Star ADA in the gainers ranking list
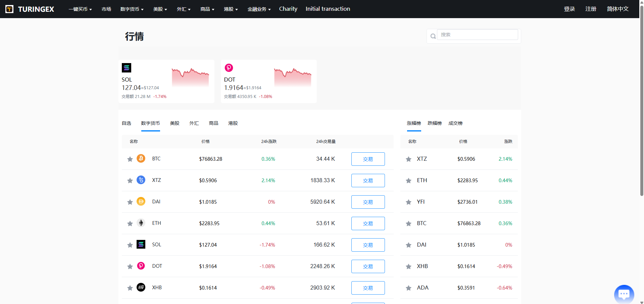This screenshot has height=304, width=644. [408, 288]
